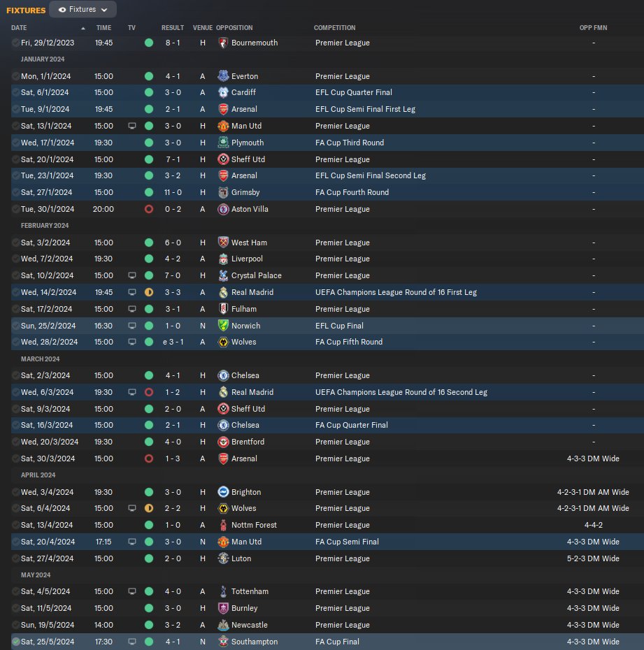Viewport: 644px width, 650px height.
Task: Select the JANUARY 2024 month heading
Action: (43, 59)
